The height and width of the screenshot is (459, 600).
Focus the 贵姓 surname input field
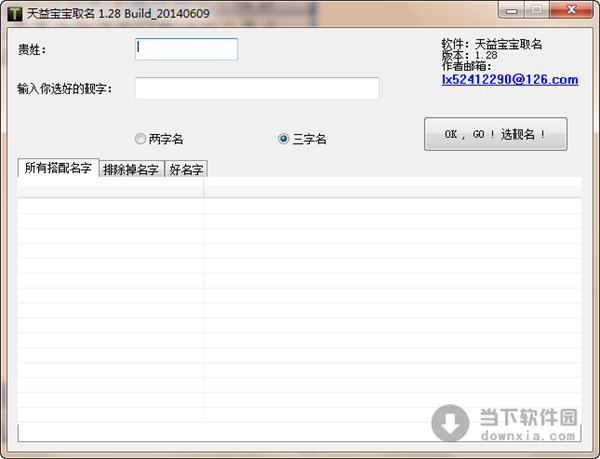[186, 49]
